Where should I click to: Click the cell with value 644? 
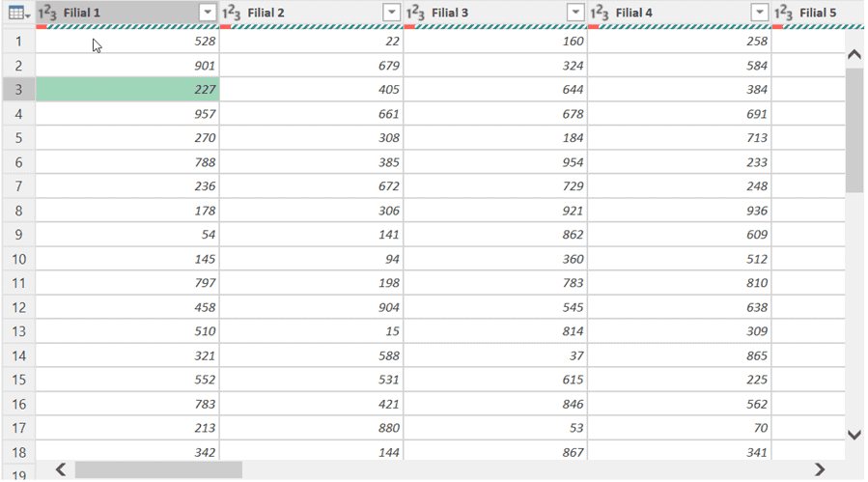(x=495, y=89)
